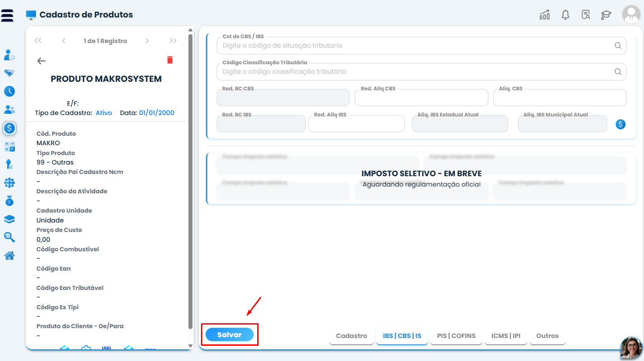The height and width of the screenshot is (361, 644).
Task: Open the user settings sidebar icon
Action: click(x=9, y=55)
